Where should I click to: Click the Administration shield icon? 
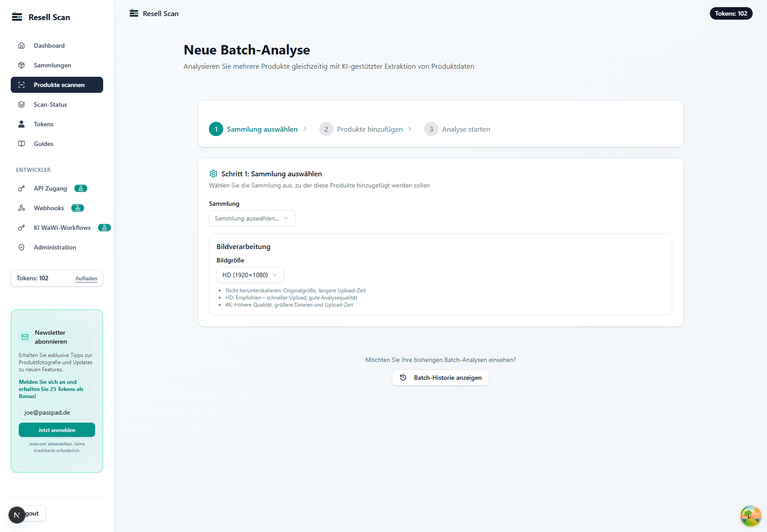[21, 247]
